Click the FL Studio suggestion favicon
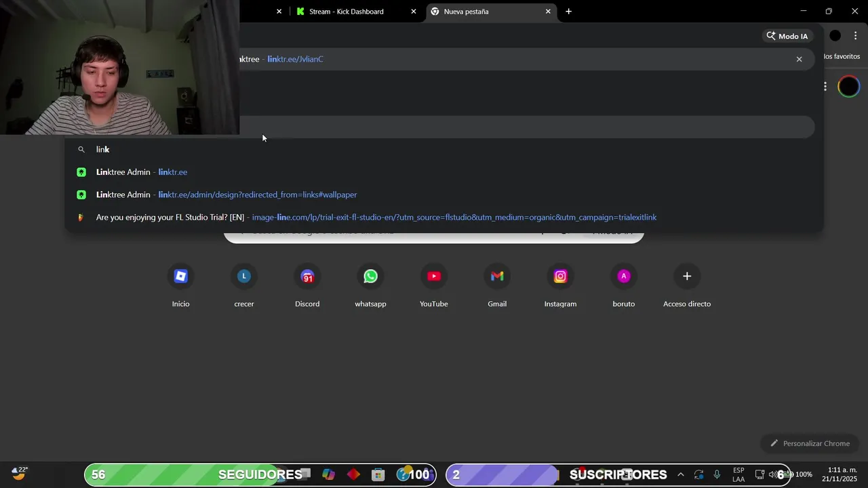 pyautogui.click(x=81, y=218)
